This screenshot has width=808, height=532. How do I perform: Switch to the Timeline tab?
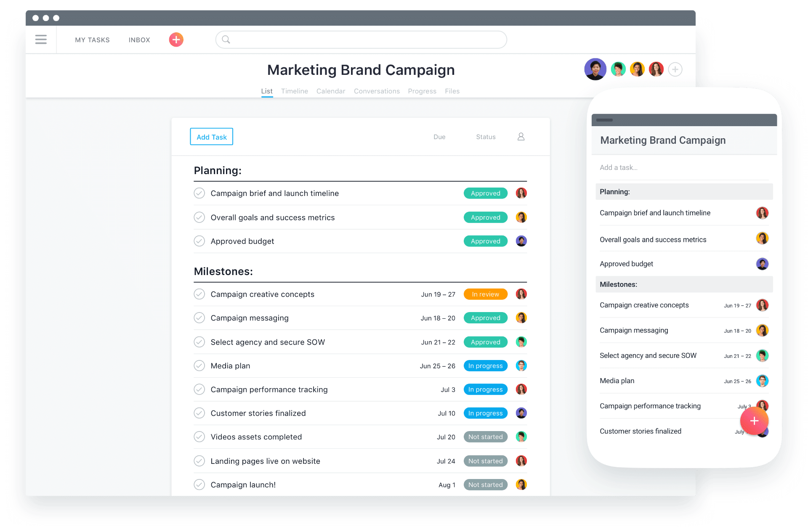coord(294,91)
